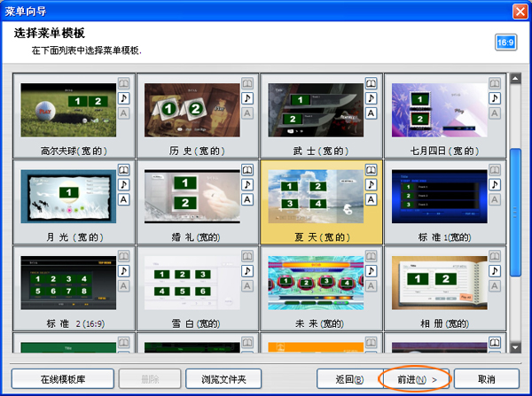Click the book icon on 历史(宽的) template
Image resolution: width=532 pixels, height=396 pixels.
247,83
